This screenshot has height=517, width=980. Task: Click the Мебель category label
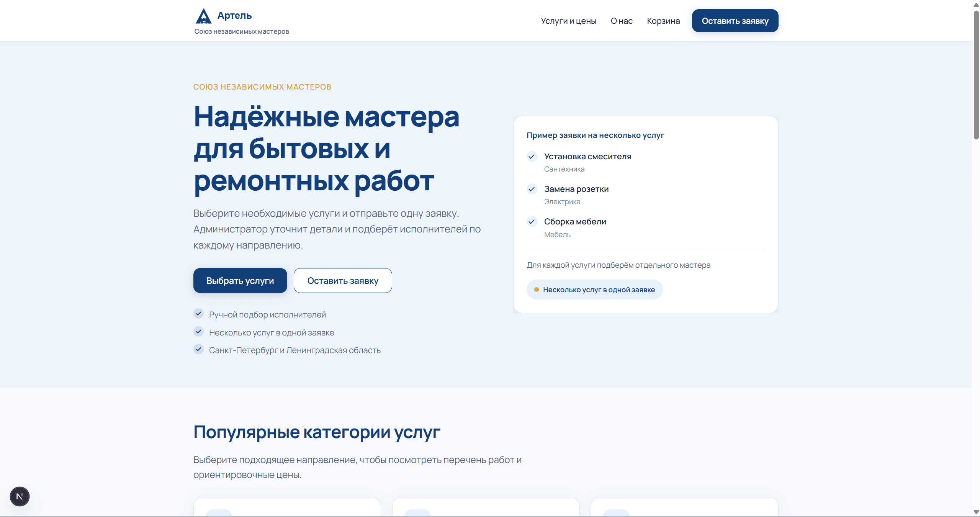[x=558, y=234]
